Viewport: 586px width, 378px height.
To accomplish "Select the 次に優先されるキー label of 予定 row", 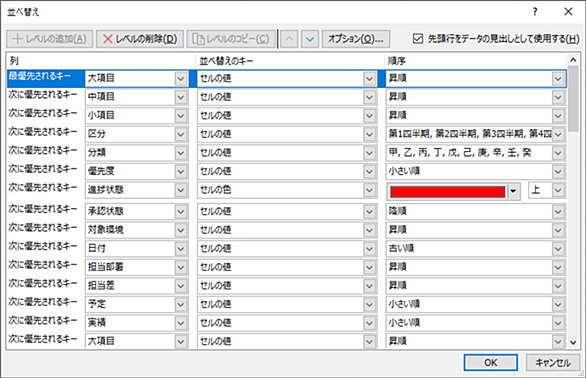I will click(x=43, y=302).
